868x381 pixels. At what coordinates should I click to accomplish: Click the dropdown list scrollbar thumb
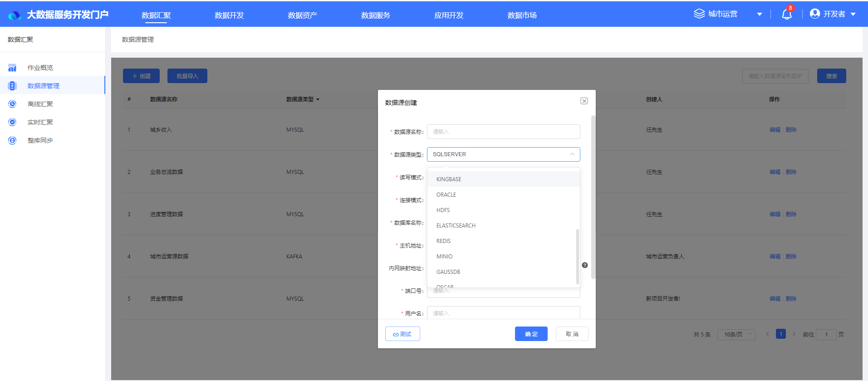tap(577, 257)
